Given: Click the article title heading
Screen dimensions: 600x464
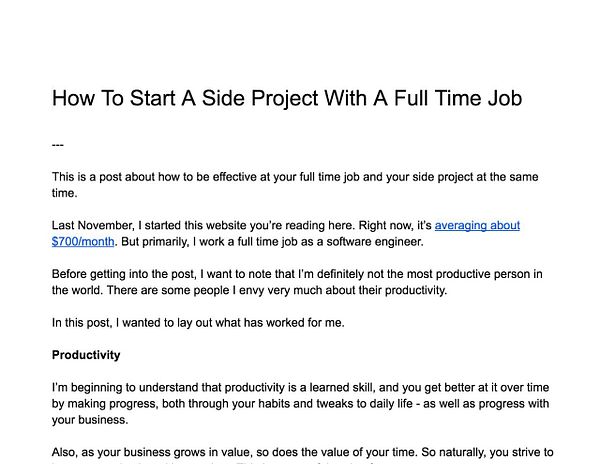Looking at the screenshot, I should (285, 99).
